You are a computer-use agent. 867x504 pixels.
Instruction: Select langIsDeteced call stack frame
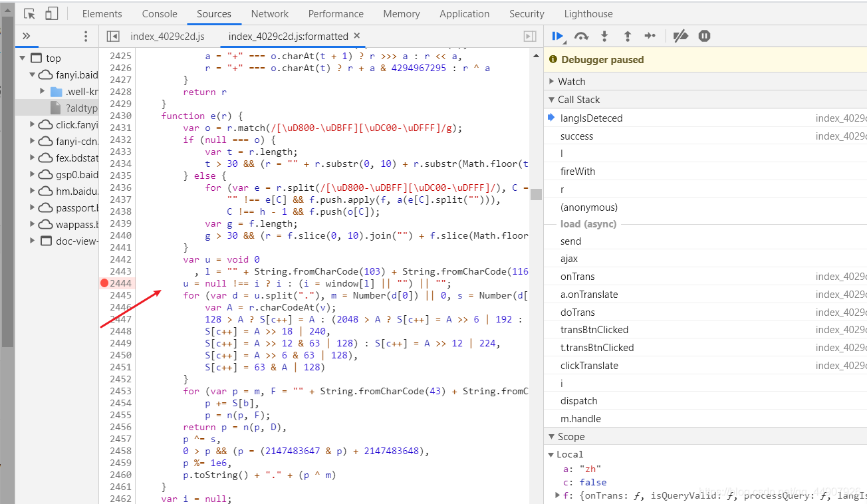(x=705, y=118)
